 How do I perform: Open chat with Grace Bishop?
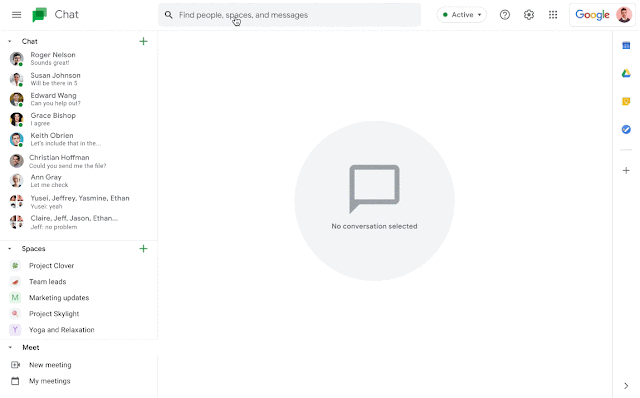(x=79, y=119)
